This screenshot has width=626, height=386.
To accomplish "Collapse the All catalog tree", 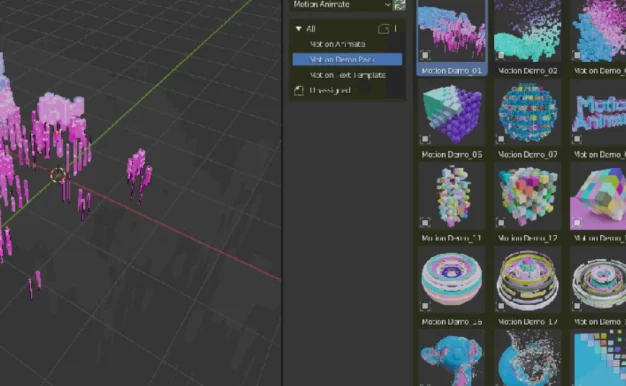I will (x=299, y=29).
